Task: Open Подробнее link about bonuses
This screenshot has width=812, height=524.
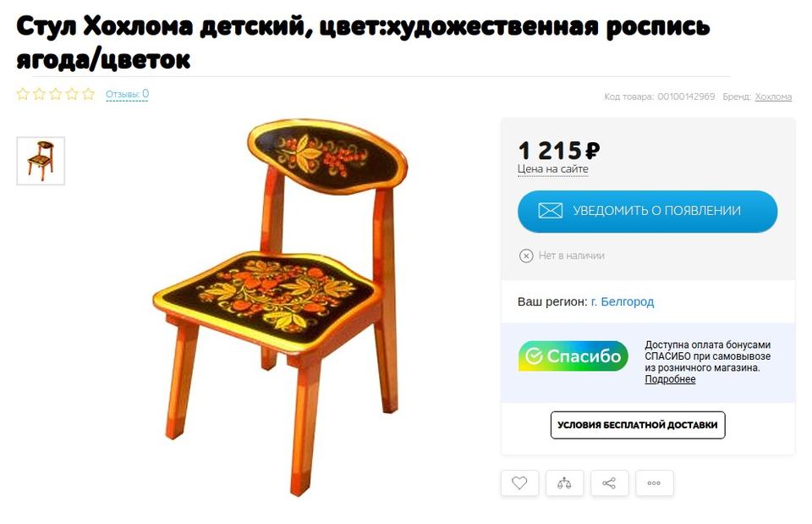Action: 670,379
